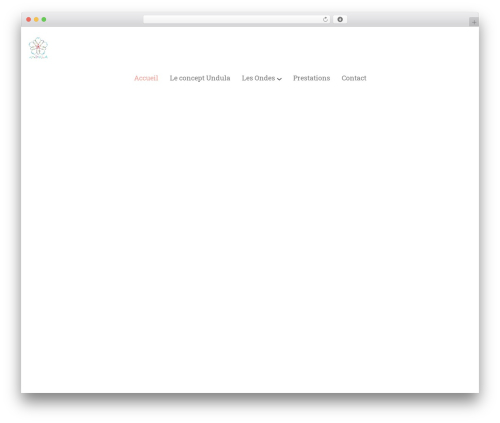
Task: Maximize the window with green button
Action: [x=44, y=19]
